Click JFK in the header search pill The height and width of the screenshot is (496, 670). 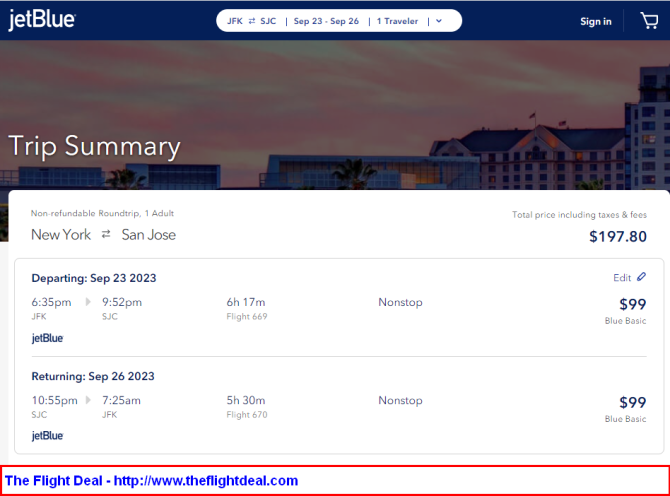pos(235,21)
